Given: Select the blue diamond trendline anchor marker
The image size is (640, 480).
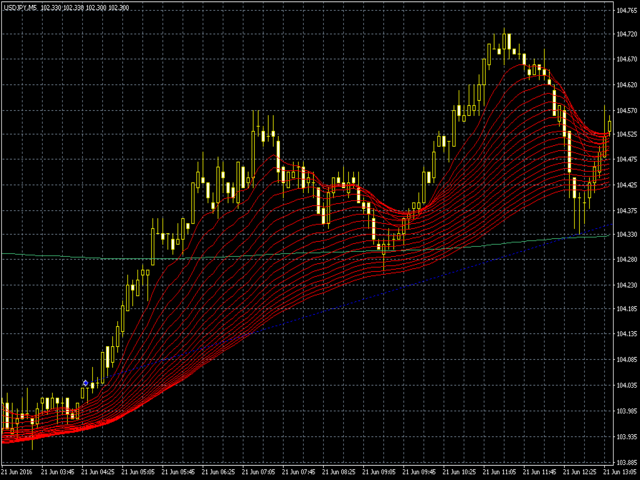Looking at the screenshot, I should coord(85,383).
